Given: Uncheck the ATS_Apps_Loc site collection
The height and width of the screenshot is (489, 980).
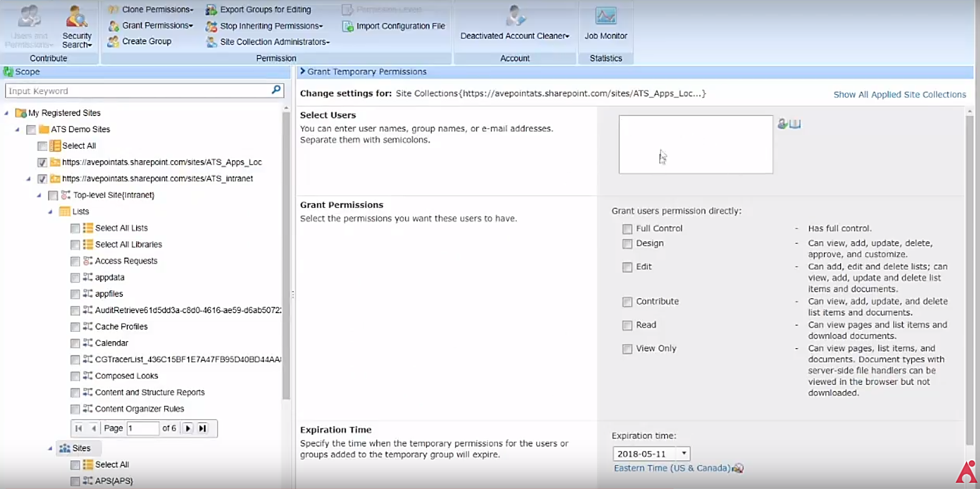Looking at the screenshot, I should click(42, 162).
